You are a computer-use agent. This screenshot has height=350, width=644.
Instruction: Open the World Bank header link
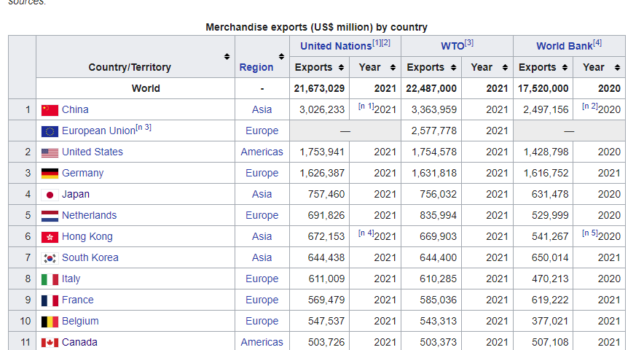coord(565,46)
